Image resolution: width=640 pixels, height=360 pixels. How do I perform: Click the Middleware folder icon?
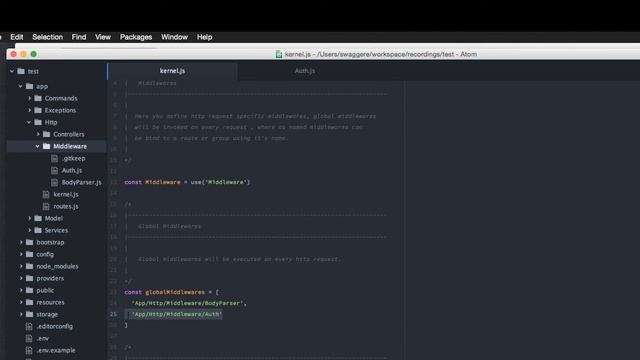pyautogui.click(x=47, y=146)
